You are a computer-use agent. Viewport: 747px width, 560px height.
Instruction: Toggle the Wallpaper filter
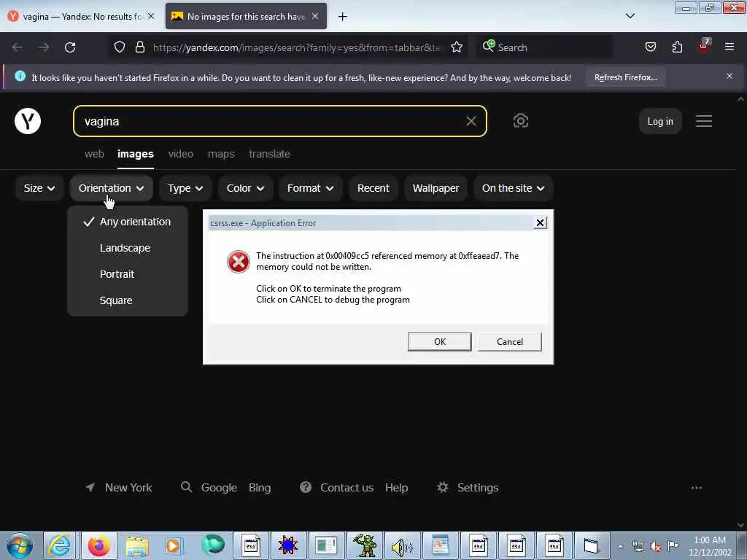coord(436,188)
